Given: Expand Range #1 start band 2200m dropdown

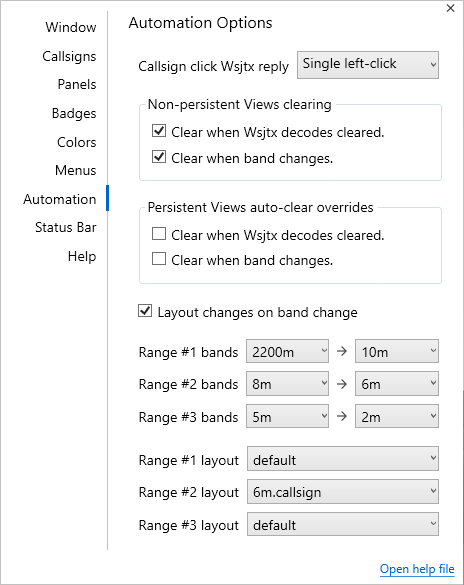Looking at the screenshot, I should coord(287,351).
